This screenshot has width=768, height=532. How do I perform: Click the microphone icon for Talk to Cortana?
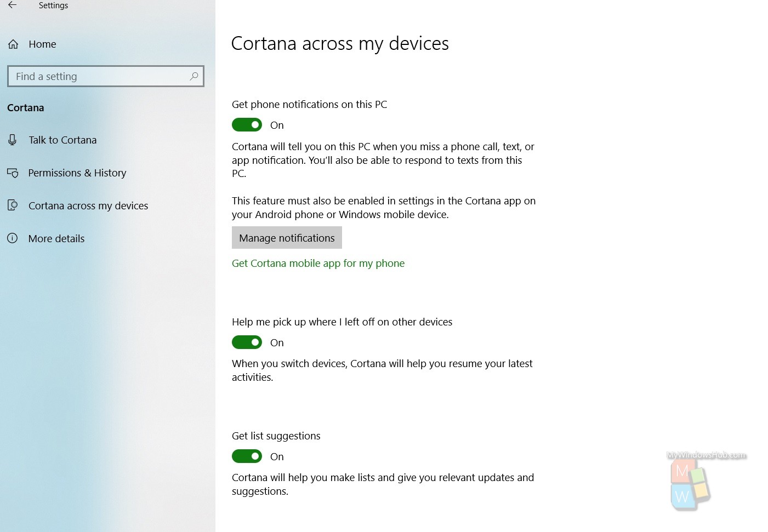tap(13, 140)
